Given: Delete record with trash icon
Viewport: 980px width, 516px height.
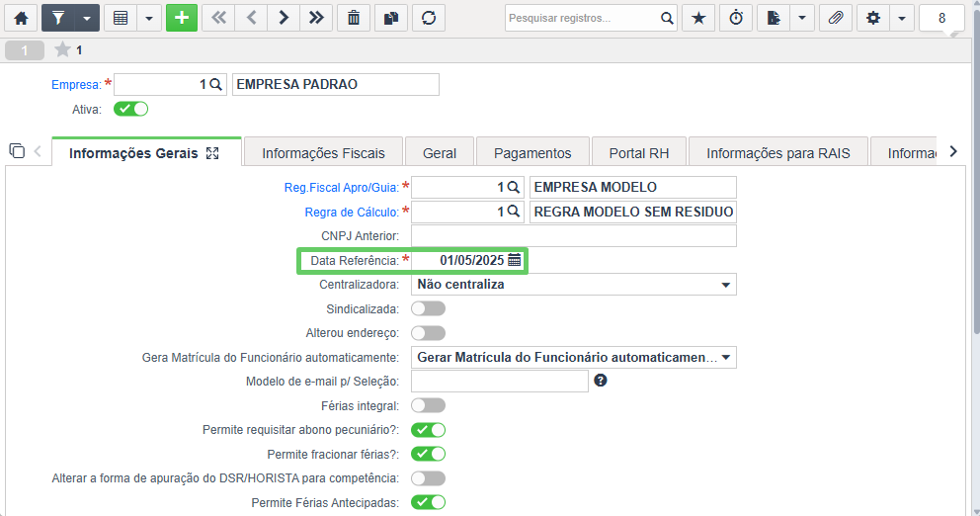Looking at the screenshot, I should pos(354,18).
